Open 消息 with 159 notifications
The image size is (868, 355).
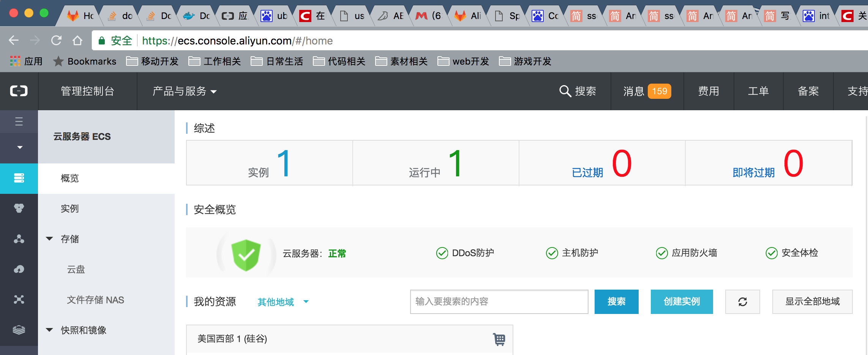click(647, 91)
